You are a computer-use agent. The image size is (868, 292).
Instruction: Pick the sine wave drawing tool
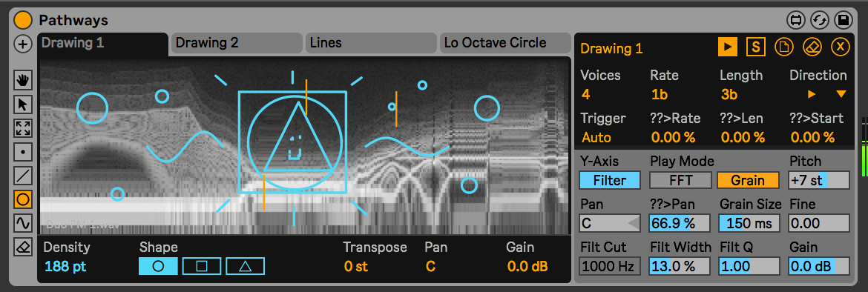[23, 223]
